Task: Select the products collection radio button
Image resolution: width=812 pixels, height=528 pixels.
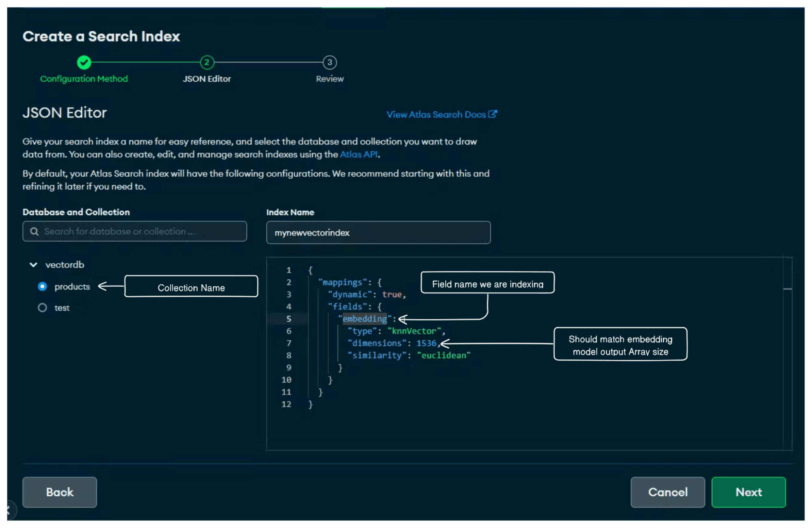Action: pyautogui.click(x=42, y=286)
